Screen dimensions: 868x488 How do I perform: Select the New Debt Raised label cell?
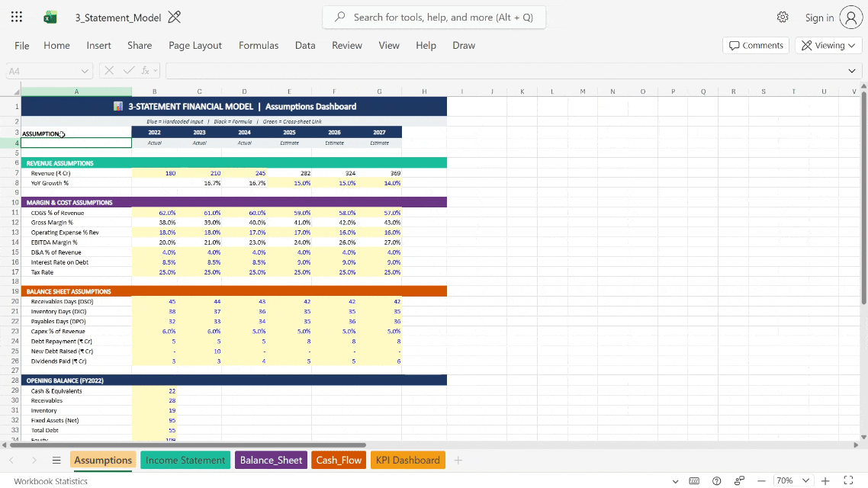(76, 352)
